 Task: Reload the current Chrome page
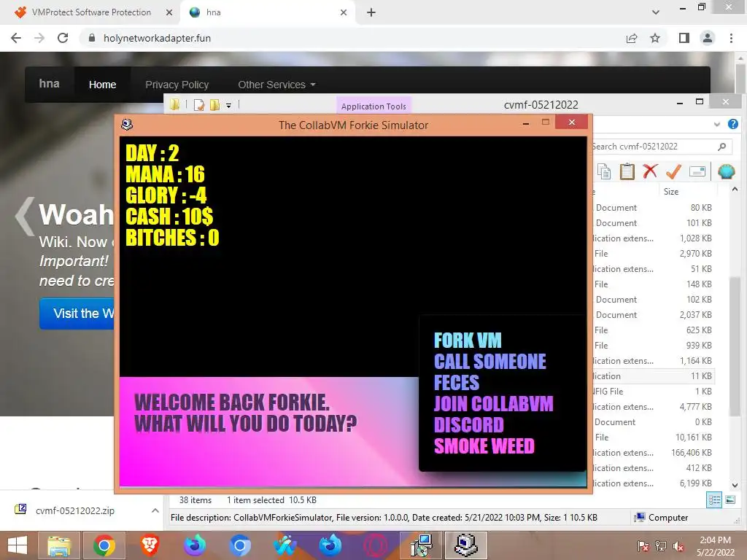pos(63,38)
